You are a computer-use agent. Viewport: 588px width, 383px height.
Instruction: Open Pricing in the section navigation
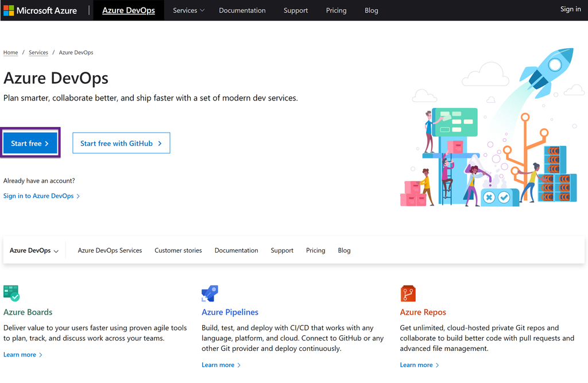tap(315, 250)
